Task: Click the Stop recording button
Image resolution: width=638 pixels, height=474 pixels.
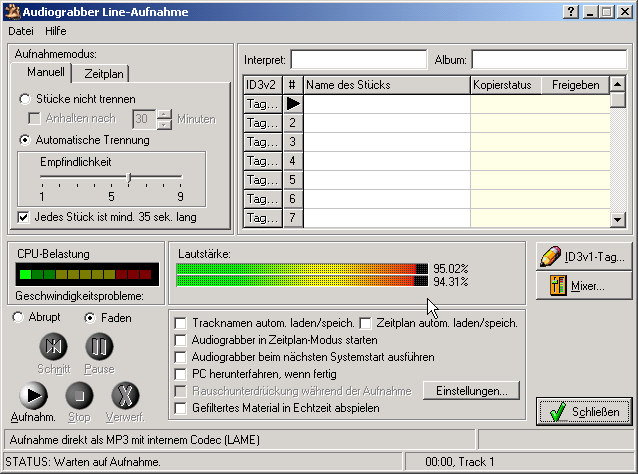Action: [79, 395]
